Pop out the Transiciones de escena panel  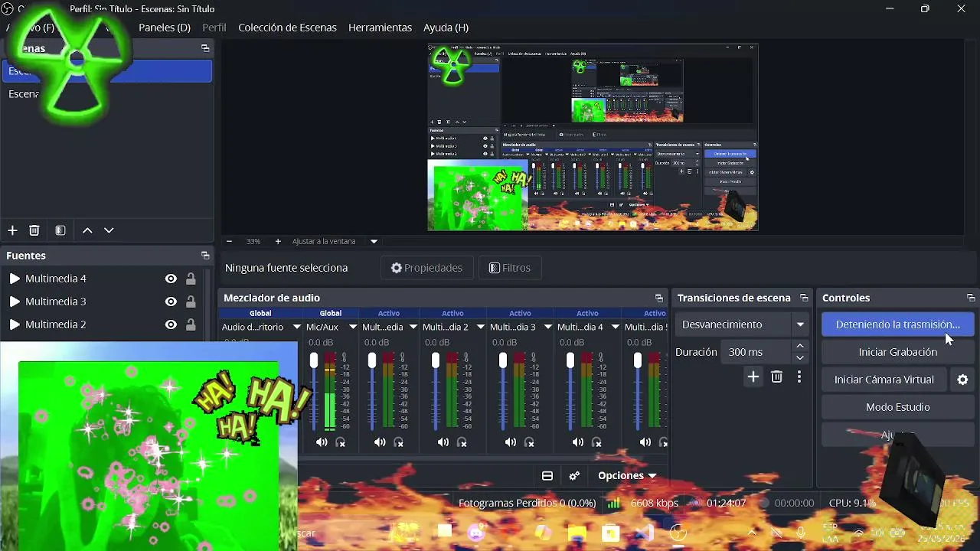[804, 298]
